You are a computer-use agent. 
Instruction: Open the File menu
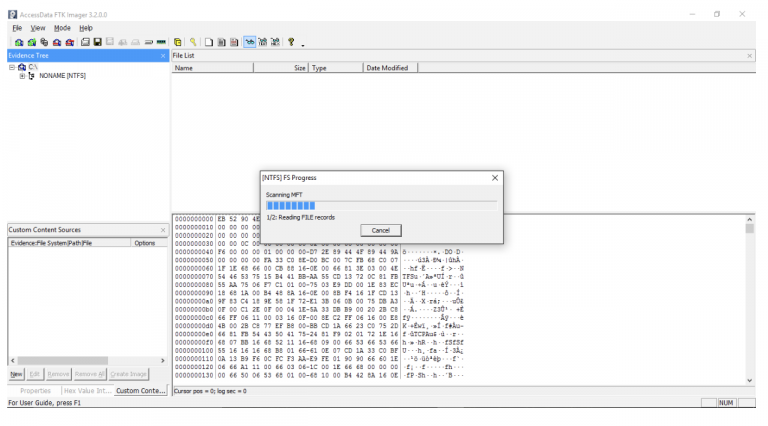[17, 28]
